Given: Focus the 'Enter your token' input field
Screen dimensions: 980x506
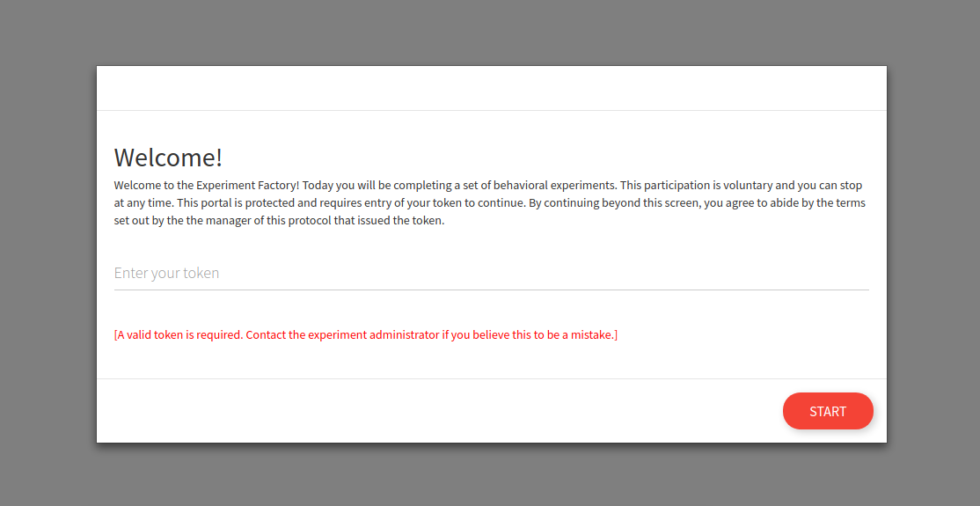Looking at the screenshot, I should pyautogui.click(x=491, y=274).
